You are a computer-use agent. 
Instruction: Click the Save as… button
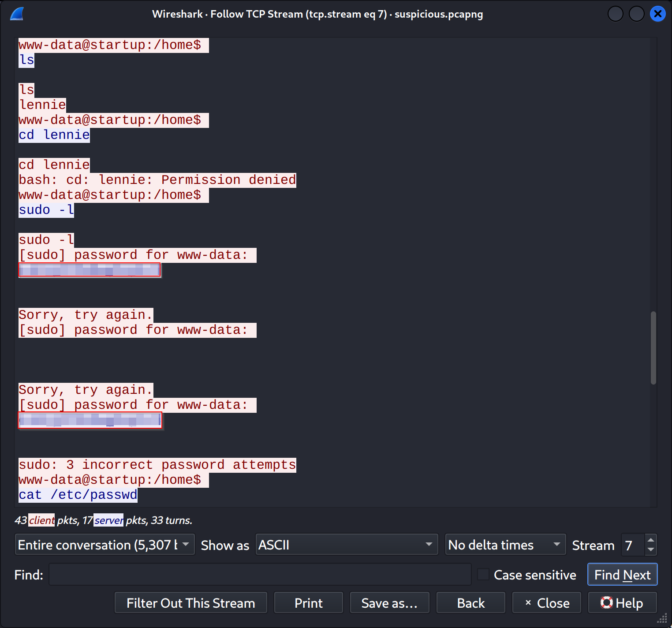coord(389,603)
